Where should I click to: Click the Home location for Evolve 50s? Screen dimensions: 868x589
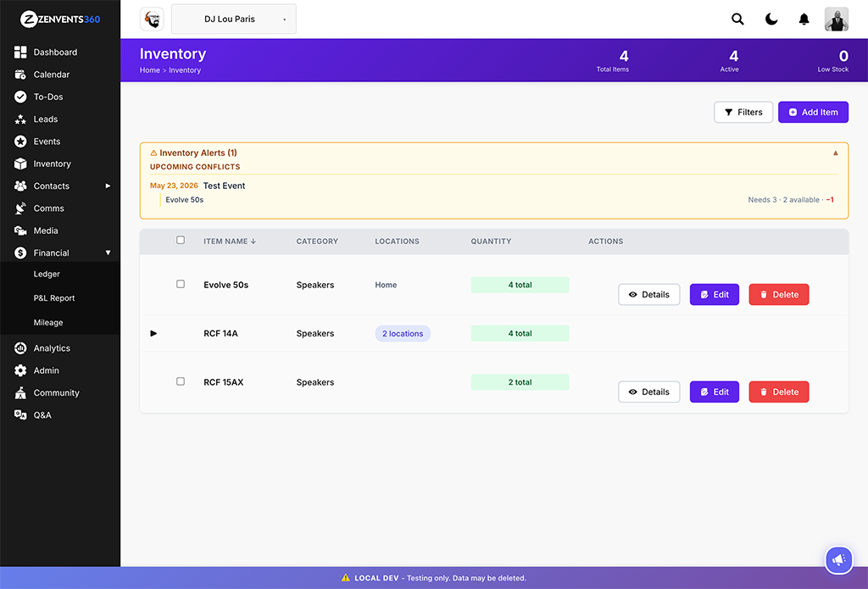click(386, 285)
